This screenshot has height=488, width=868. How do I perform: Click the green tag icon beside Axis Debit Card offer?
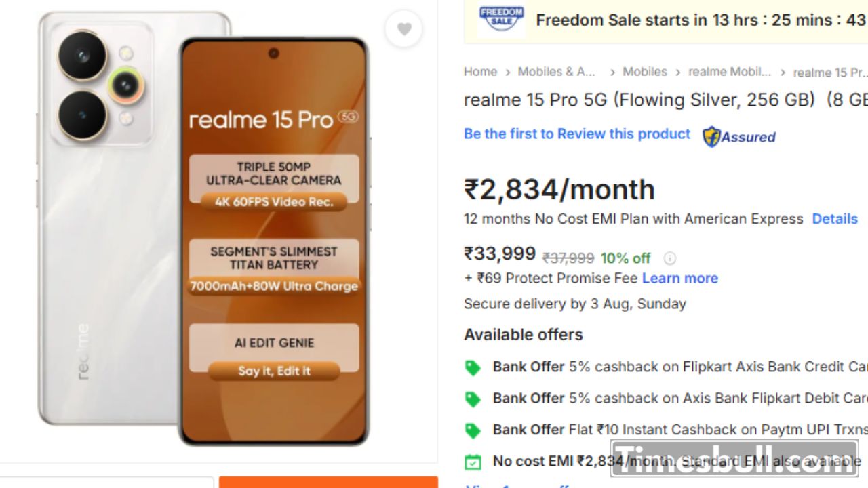pyautogui.click(x=473, y=399)
